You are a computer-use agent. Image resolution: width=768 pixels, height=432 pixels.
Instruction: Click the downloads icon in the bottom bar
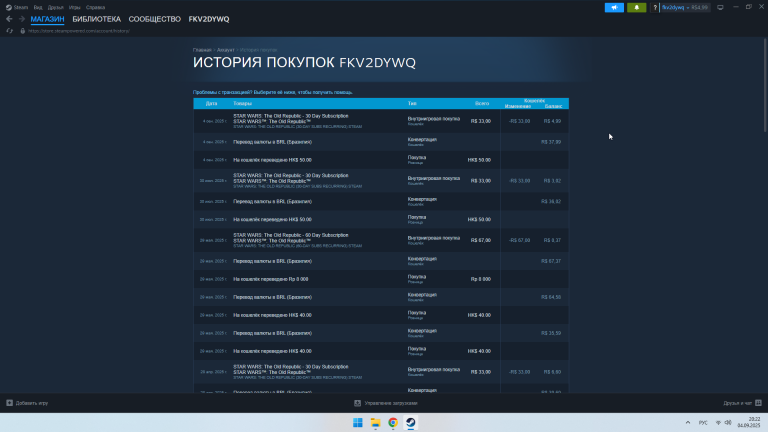point(358,403)
